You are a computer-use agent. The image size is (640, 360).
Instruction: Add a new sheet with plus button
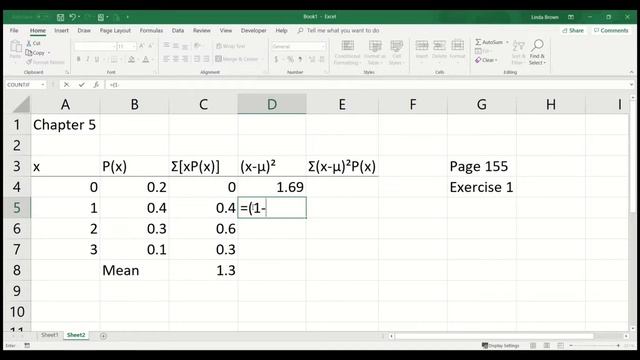pyautogui.click(x=103, y=336)
